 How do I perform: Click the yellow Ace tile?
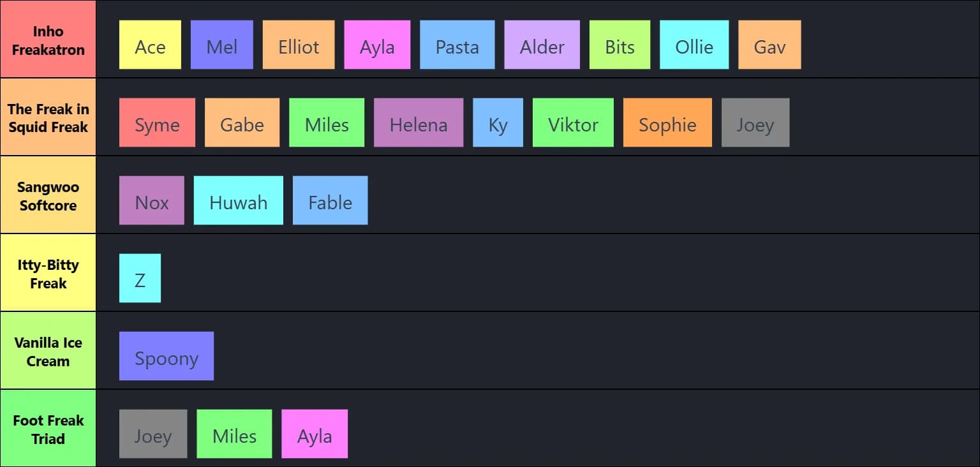click(150, 45)
